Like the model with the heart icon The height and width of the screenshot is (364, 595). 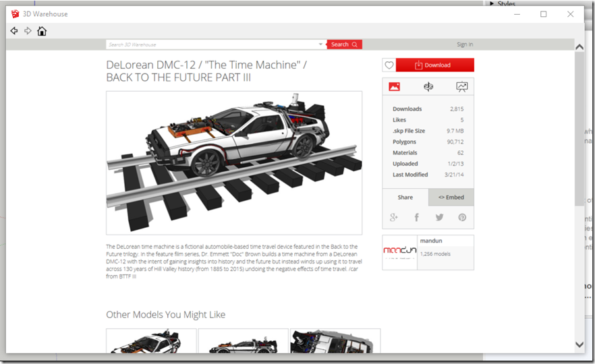pyautogui.click(x=389, y=65)
